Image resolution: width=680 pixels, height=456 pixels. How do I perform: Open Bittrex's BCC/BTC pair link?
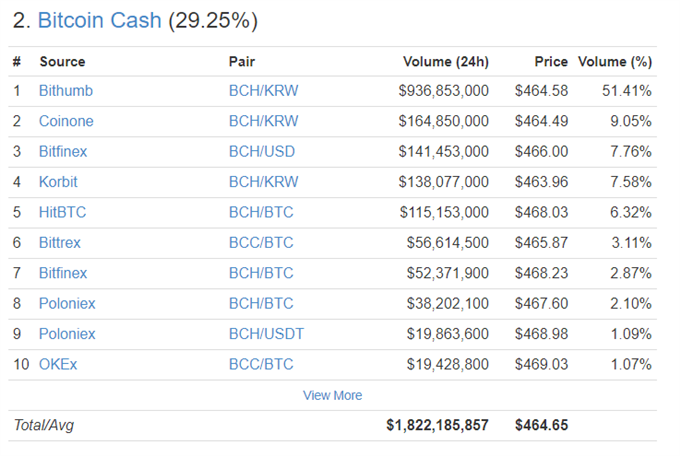261,243
